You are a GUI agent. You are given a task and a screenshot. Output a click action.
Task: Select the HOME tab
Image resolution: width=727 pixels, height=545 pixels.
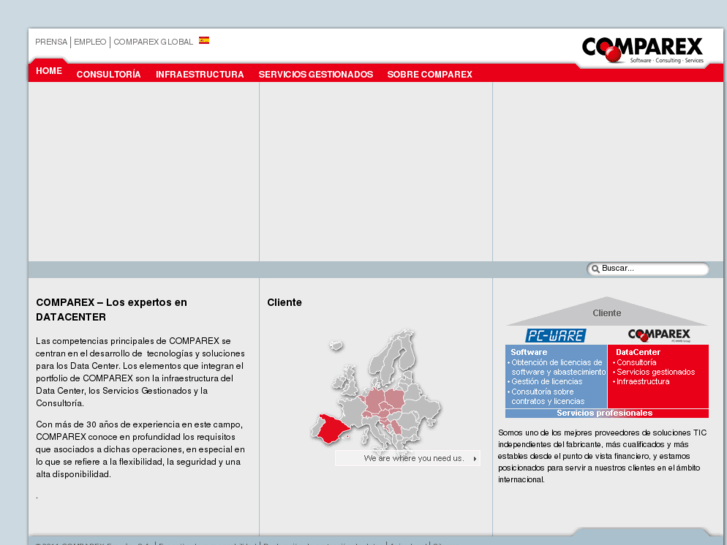pyautogui.click(x=49, y=71)
